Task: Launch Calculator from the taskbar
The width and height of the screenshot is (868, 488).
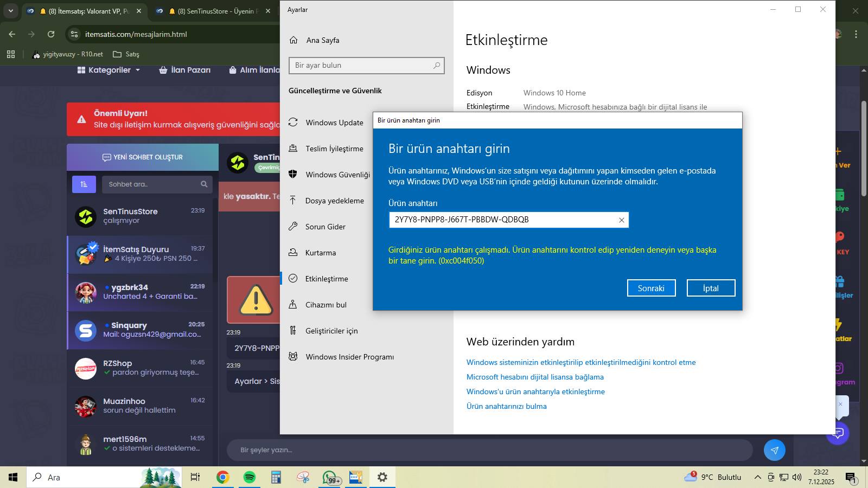Action: (276, 477)
